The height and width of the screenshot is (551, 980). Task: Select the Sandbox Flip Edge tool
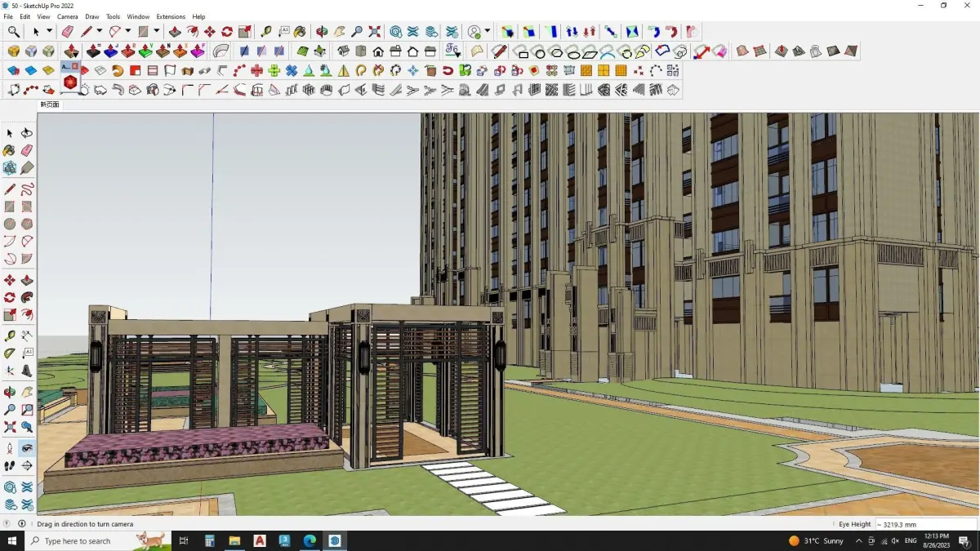click(x=851, y=51)
